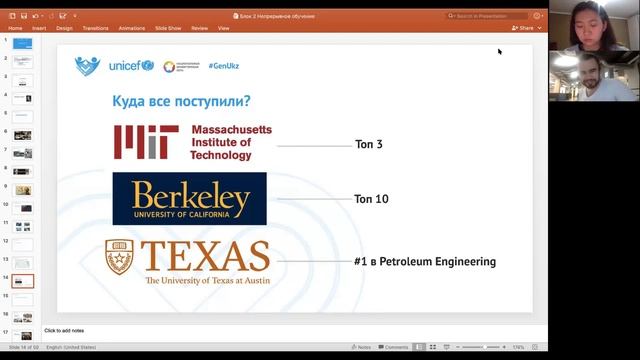The image size is (640, 360).
Task: Open the Animations tab
Action: pos(131,28)
